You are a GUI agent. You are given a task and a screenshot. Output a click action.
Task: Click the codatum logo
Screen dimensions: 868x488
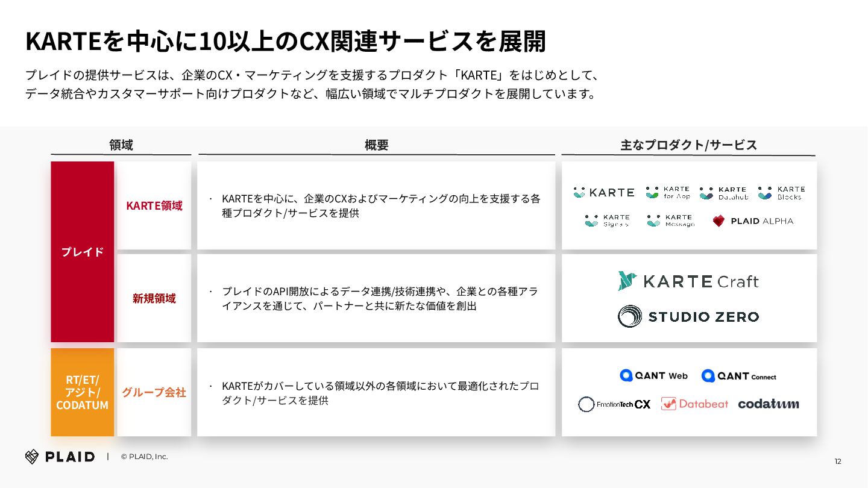tap(769, 404)
